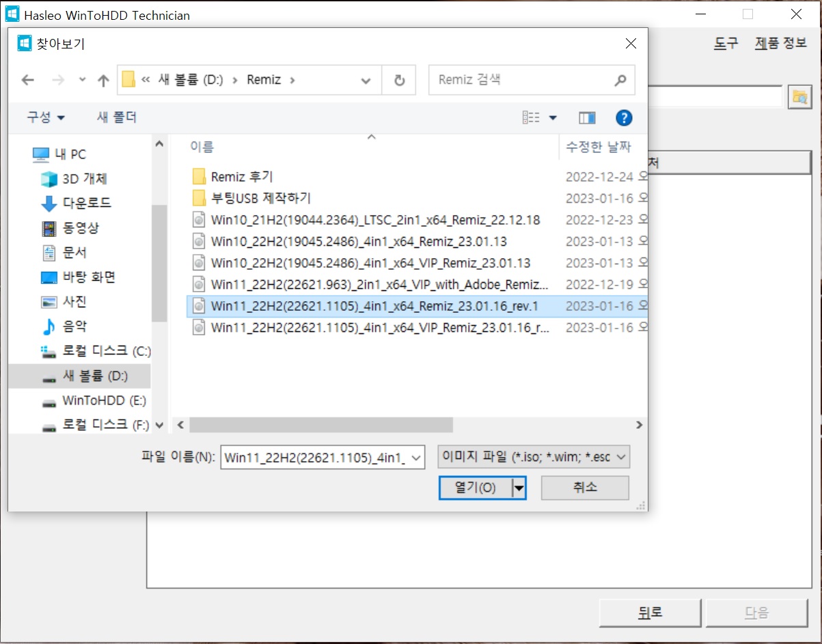Toggle the preview pane icon
The height and width of the screenshot is (644, 822).
tap(587, 117)
